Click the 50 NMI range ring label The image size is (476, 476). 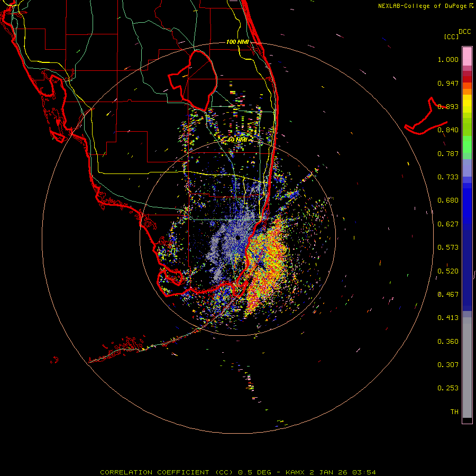pyautogui.click(x=237, y=140)
